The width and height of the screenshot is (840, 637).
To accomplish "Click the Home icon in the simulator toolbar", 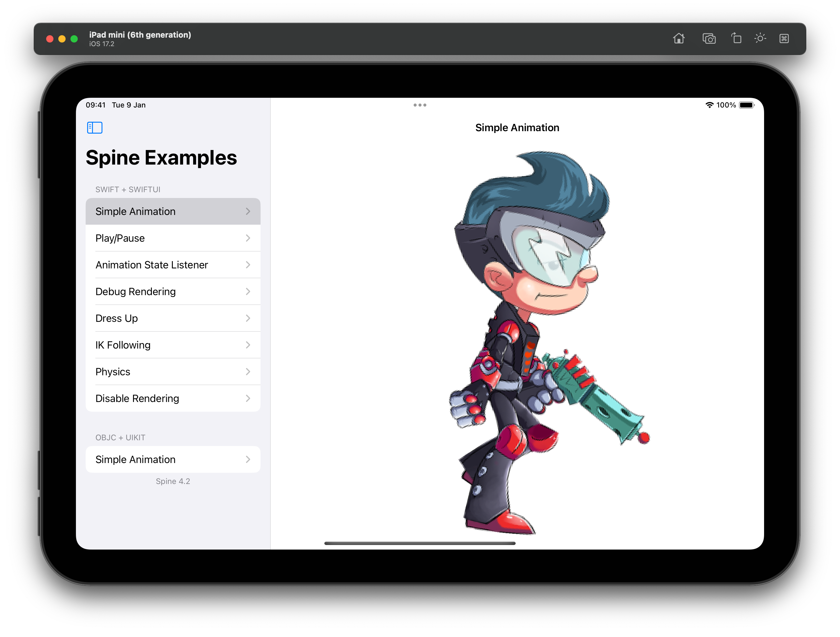I will (x=679, y=38).
